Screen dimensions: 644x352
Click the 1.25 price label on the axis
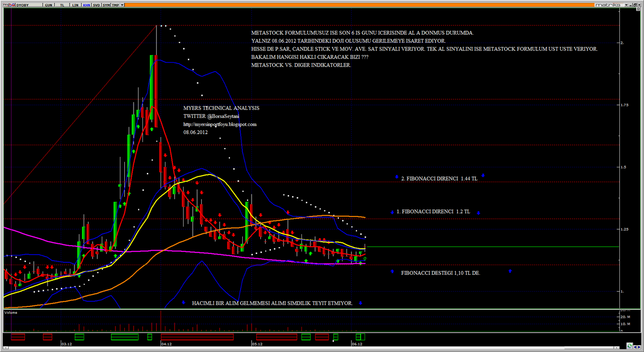pyautogui.click(x=624, y=229)
